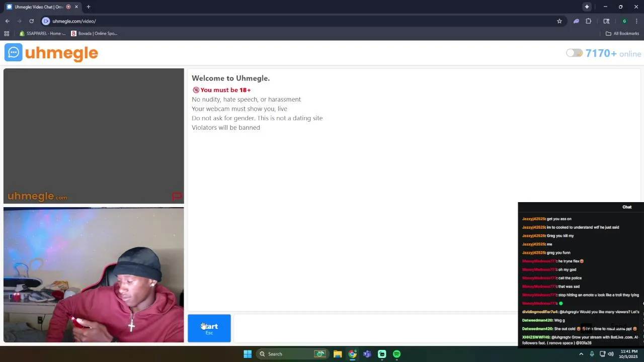Reload the Uhmegle page
The height and width of the screenshot is (362, 644).
pyautogui.click(x=31, y=21)
